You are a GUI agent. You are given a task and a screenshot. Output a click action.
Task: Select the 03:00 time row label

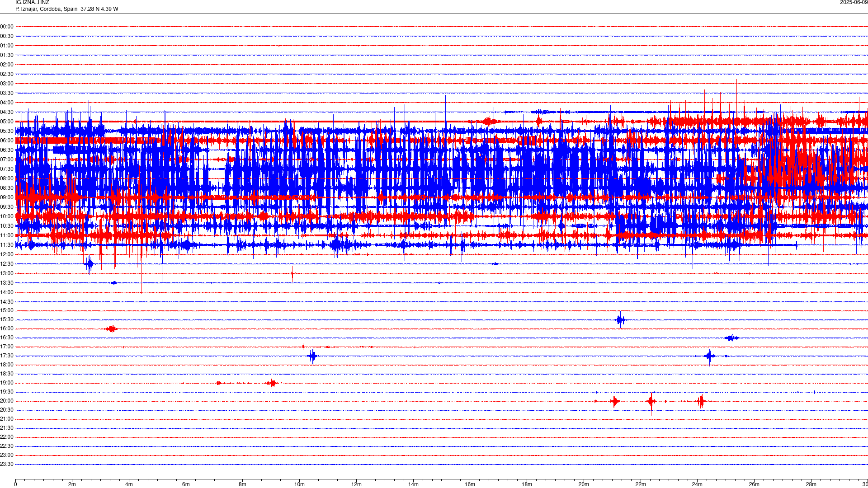(x=7, y=84)
